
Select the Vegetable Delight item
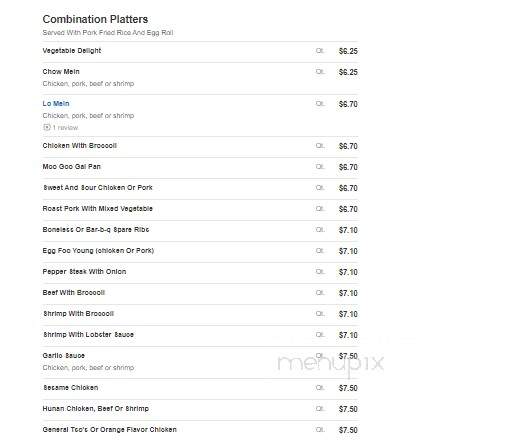click(x=72, y=51)
